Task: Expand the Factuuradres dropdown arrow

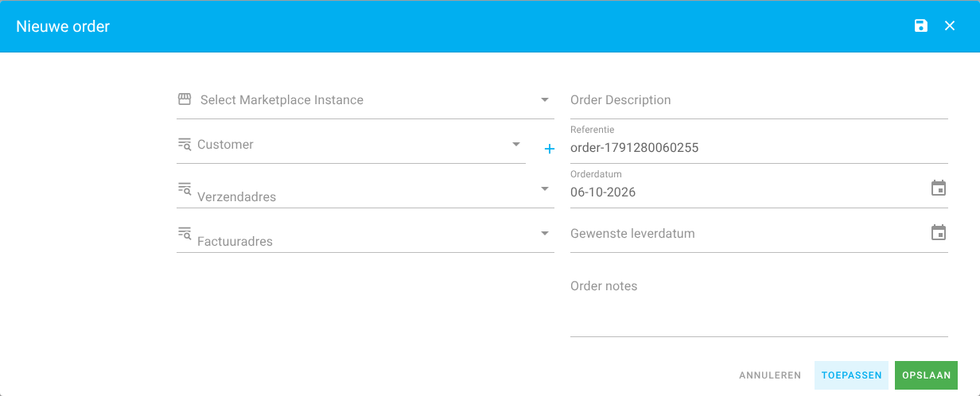Action: [x=545, y=233]
